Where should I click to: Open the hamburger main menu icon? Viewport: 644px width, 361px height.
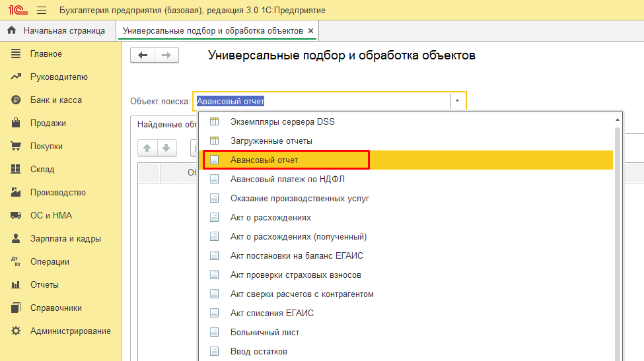(42, 11)
